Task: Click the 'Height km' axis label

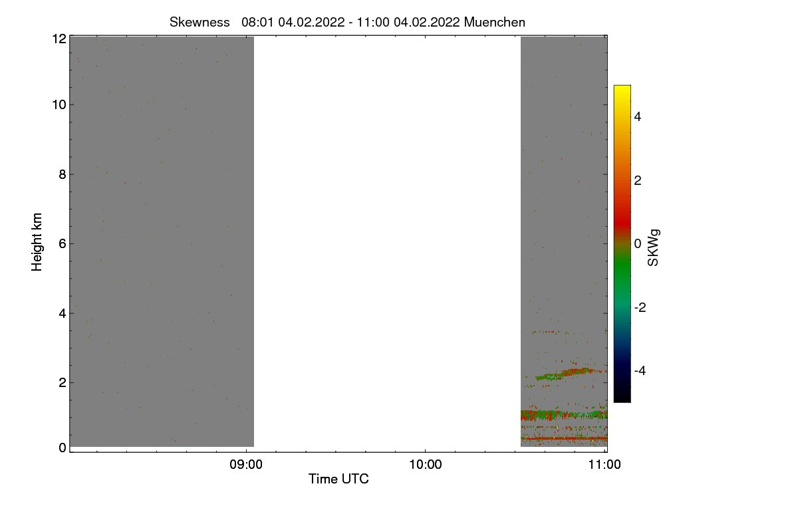Action: (37, 242)
